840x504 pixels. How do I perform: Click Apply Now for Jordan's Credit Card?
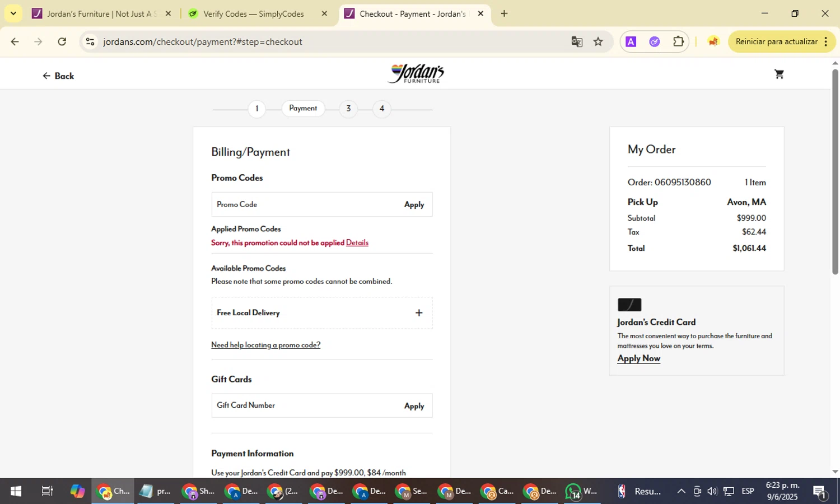639,358
